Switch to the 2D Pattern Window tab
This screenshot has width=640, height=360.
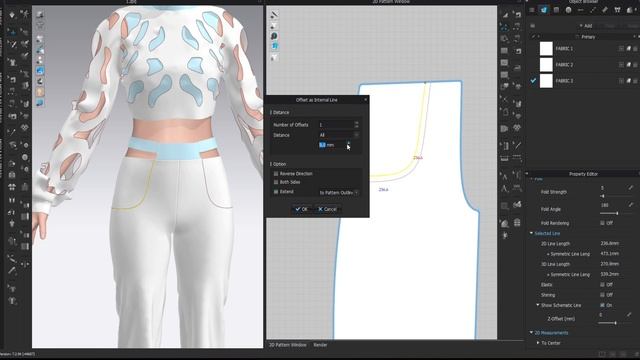coord(288,345)
